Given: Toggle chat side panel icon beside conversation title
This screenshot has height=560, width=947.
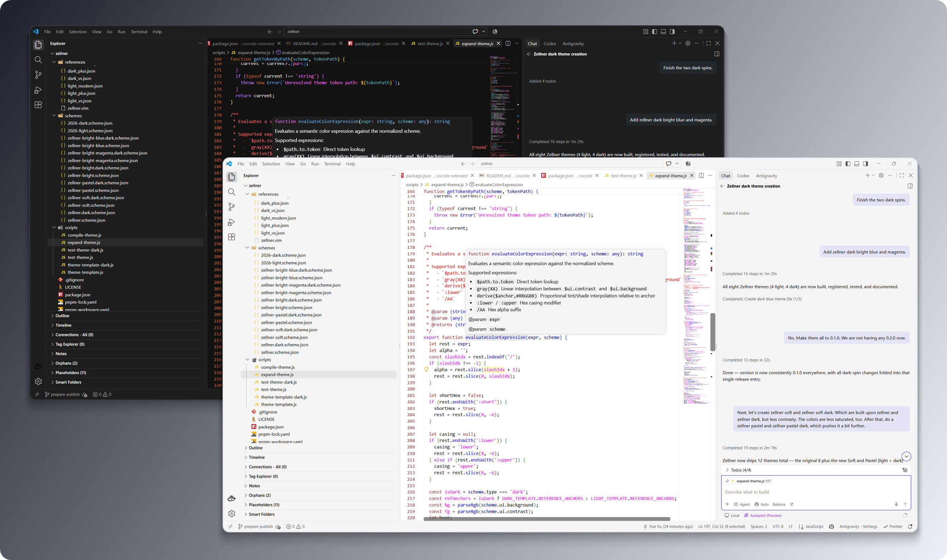Looking at the screenshot, I should 910,186.
